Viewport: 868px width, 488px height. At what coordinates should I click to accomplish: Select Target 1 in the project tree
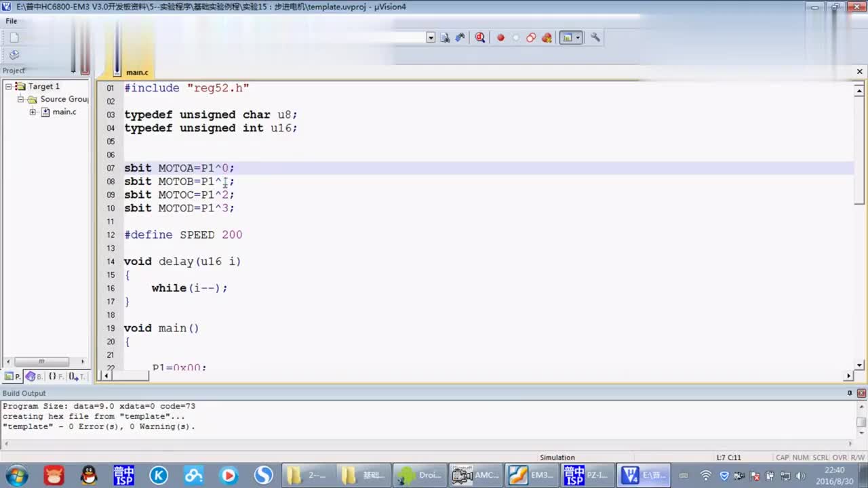tap(43, 86)
